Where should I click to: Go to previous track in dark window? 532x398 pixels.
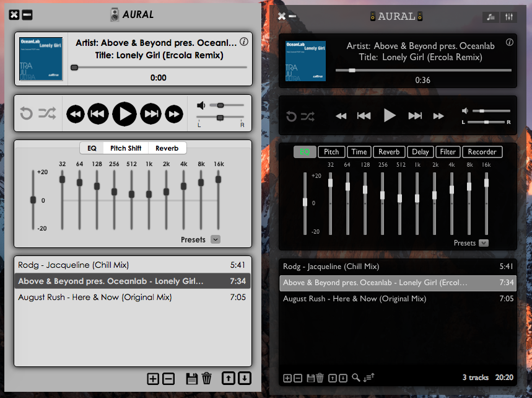tap(364, 116)
